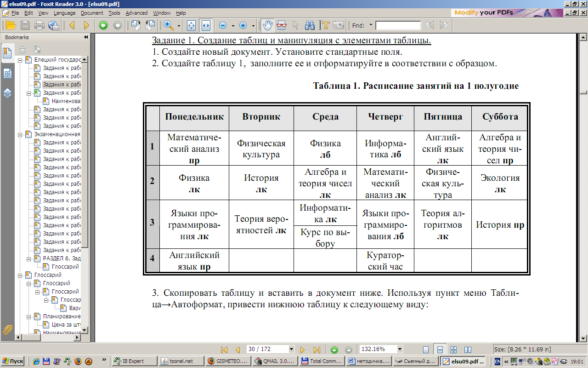
Task: Open the View menu
Action: pos(43,13)
